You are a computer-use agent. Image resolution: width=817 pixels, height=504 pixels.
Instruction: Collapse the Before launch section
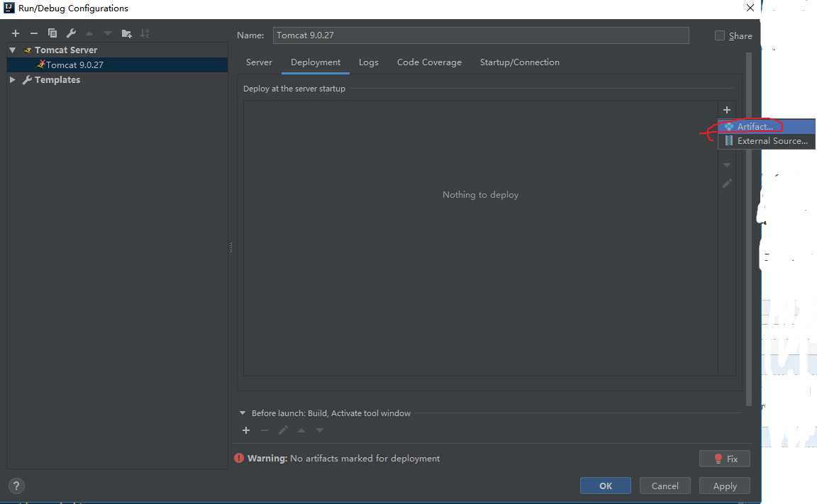pyautogui.click(x=243, y=413)
